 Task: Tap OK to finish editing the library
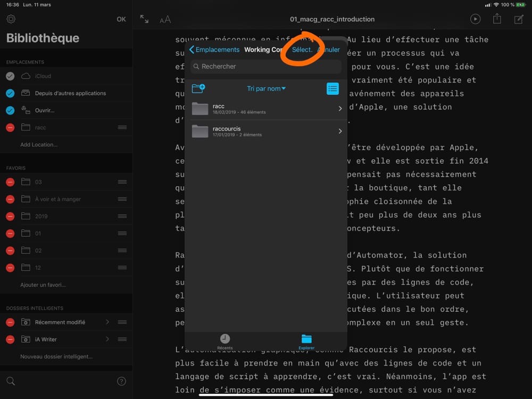pos(121,19)
